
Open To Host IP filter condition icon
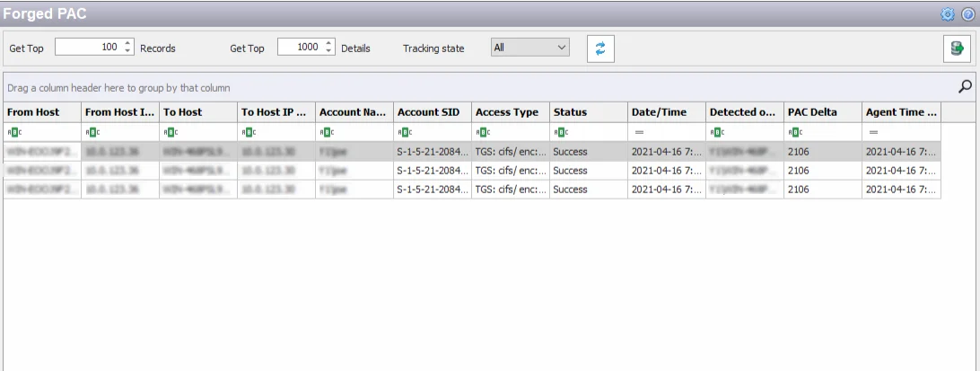point(248,132)
